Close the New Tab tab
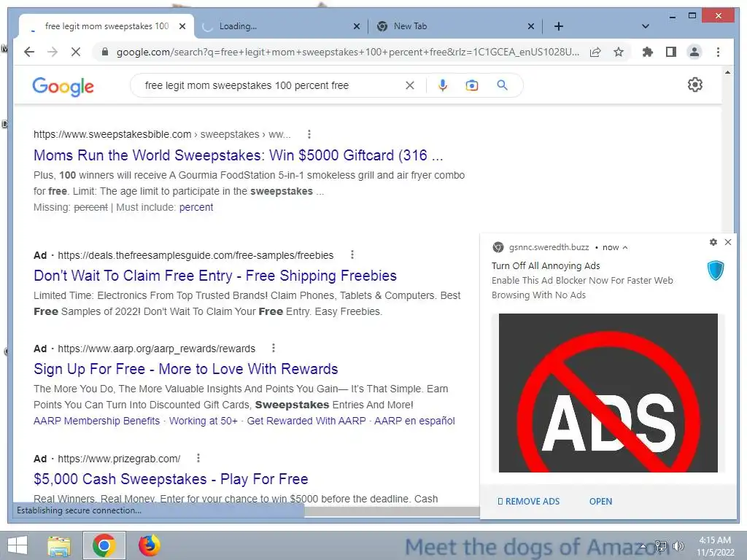The width and height of the screenshot is (747, 560). click(531, 26)
